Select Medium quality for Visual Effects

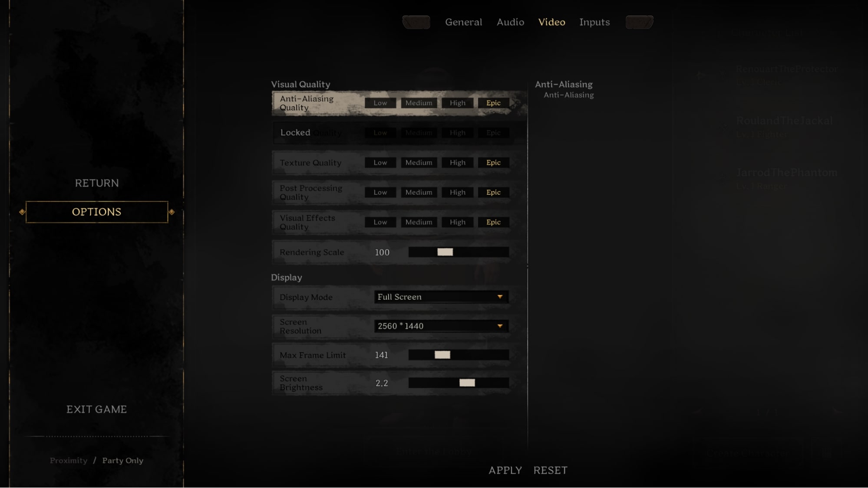[419, 222]
